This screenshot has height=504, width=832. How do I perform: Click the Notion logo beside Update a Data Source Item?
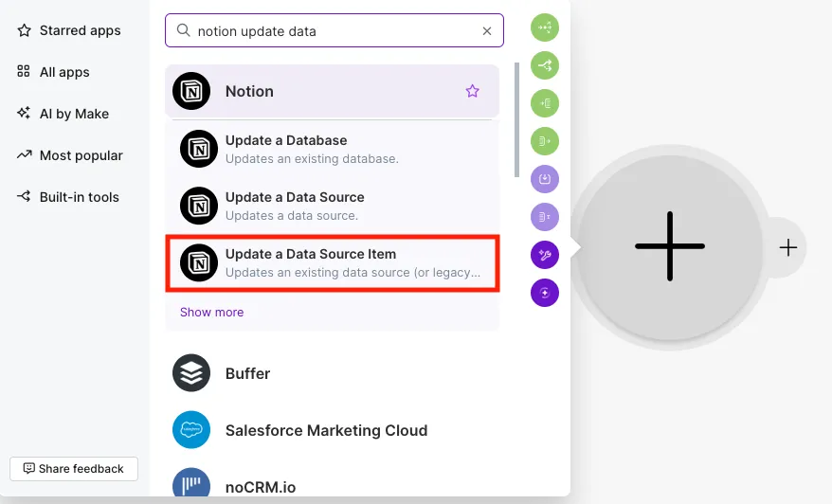(199, 262)
